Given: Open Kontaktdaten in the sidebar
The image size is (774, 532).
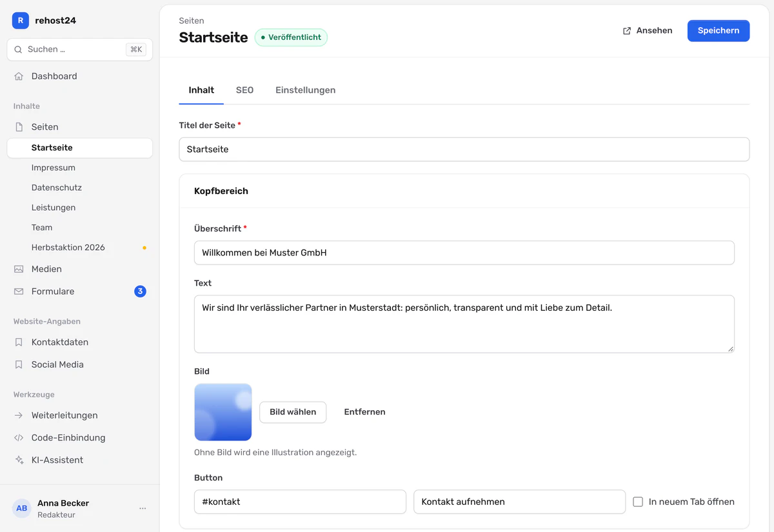Looking at the screenshot, I should tap(80, 342).
